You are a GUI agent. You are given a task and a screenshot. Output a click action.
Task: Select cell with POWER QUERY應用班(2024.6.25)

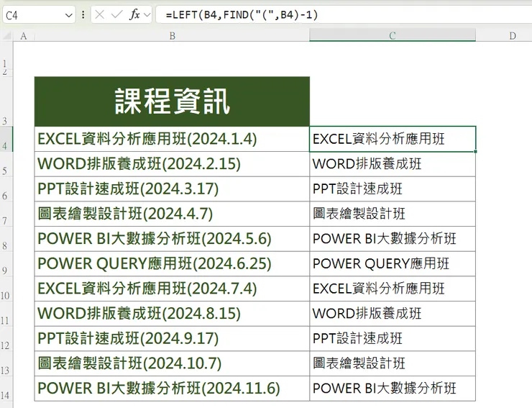(172, 263)
